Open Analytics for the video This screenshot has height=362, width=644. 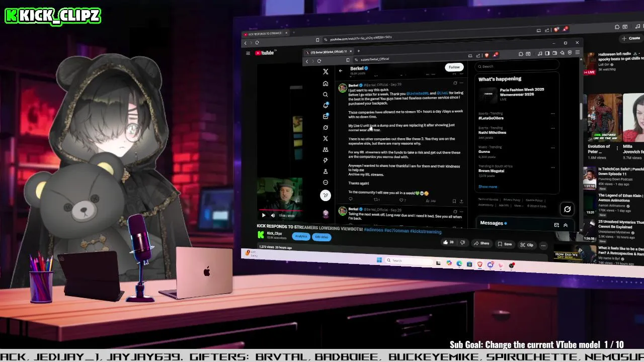[x=301, y=236]
